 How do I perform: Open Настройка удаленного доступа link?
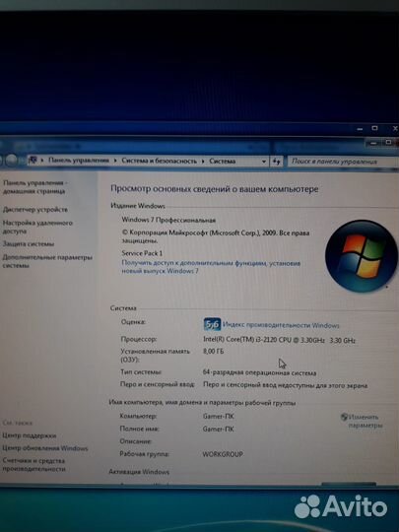[x=37, y=227]
